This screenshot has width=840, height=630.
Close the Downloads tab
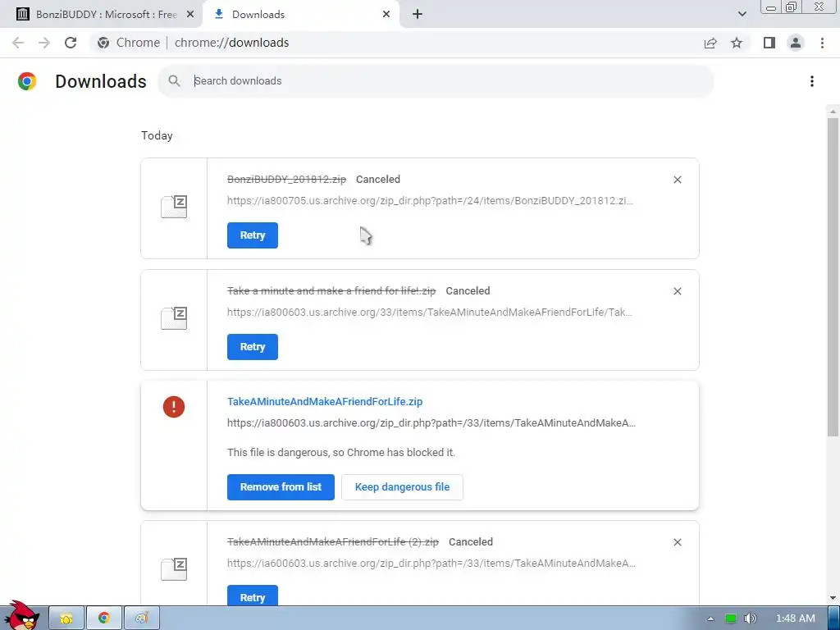386,15
